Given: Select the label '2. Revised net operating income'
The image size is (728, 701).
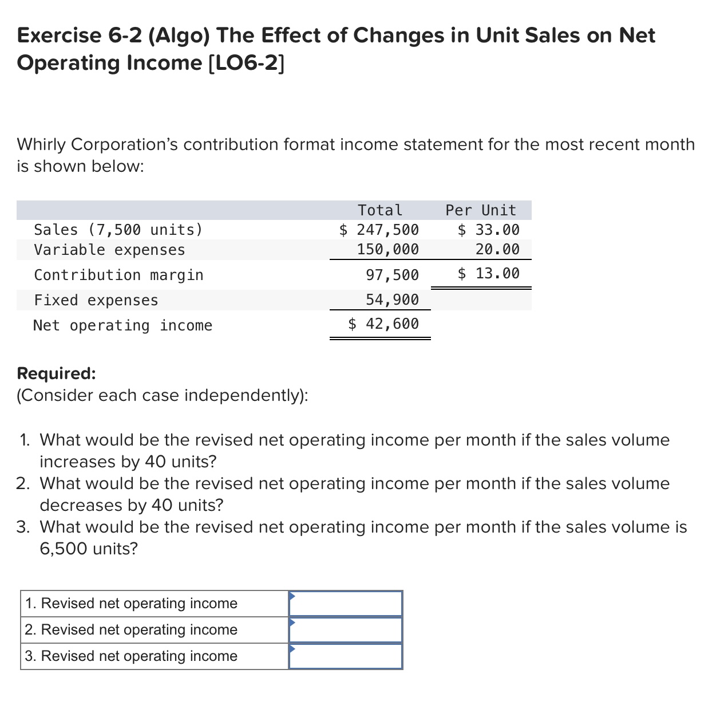Looking at the screenshot, I should tap(130, 629).
